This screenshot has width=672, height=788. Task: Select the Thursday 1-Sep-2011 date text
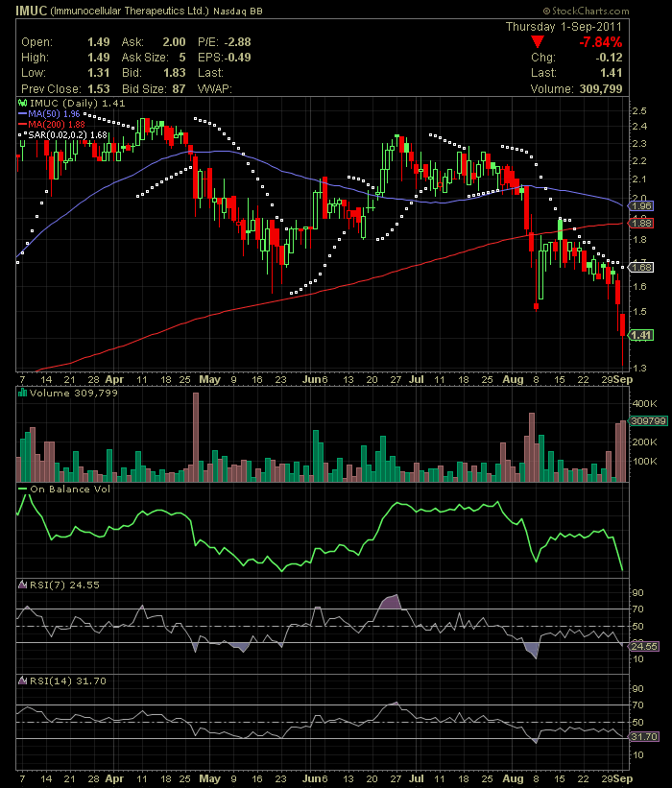point(564,27)
